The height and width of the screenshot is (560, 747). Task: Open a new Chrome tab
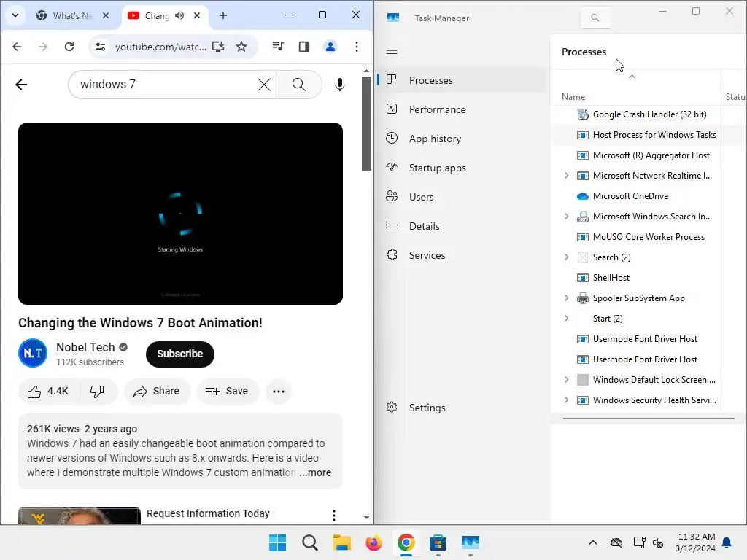[x=223, y=16]
